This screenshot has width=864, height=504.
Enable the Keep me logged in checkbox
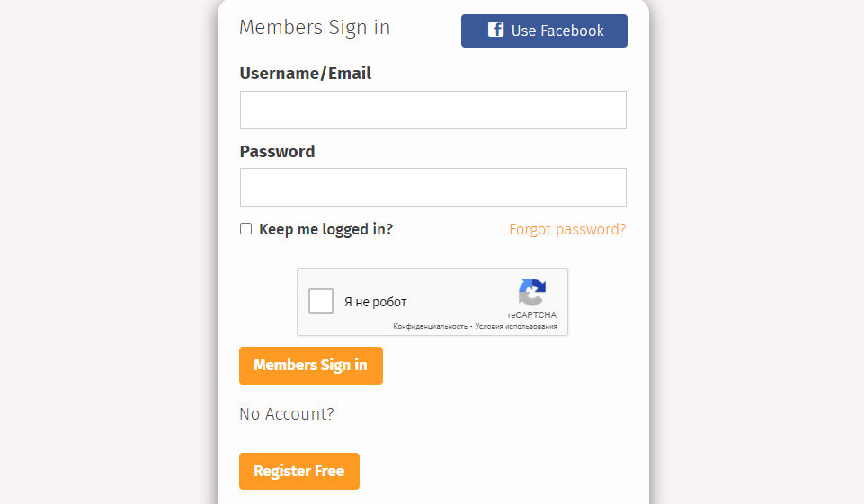coord(245,229)
